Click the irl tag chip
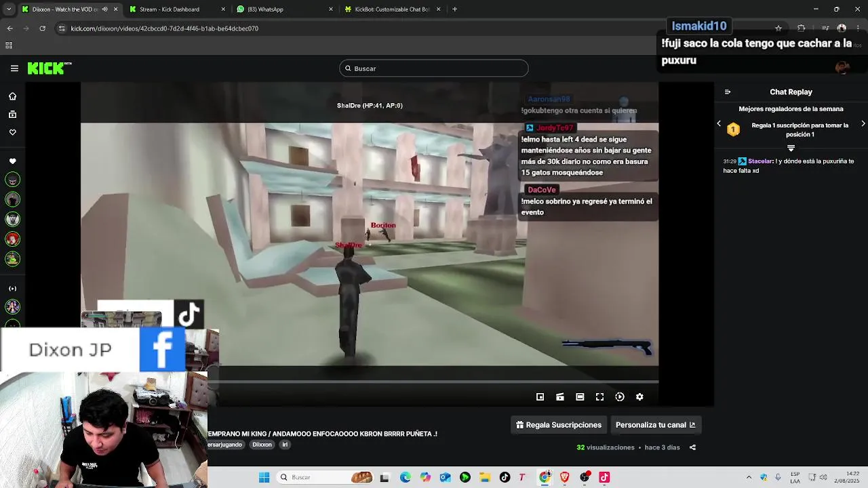 tap(285, 445)
